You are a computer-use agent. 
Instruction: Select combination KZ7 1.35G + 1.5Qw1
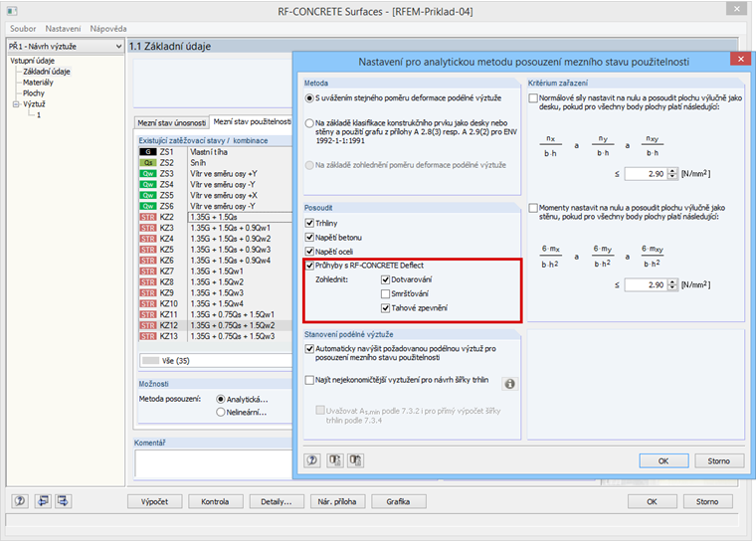point(216,271)
